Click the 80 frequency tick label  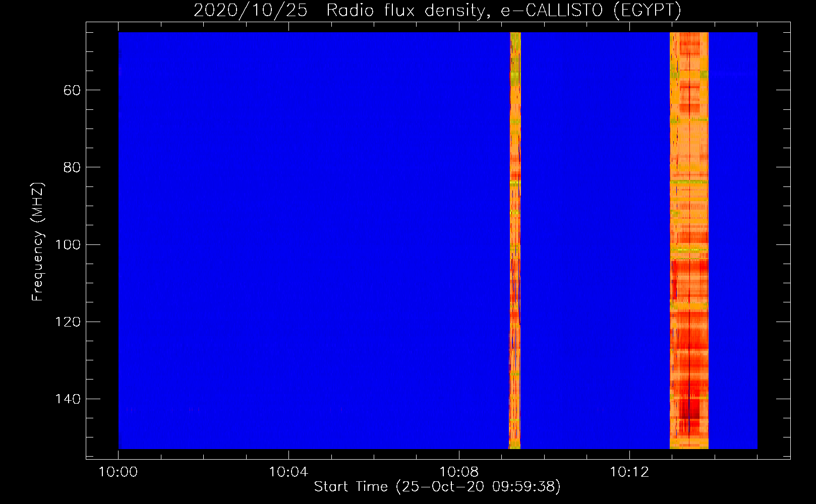pos(72,167)
